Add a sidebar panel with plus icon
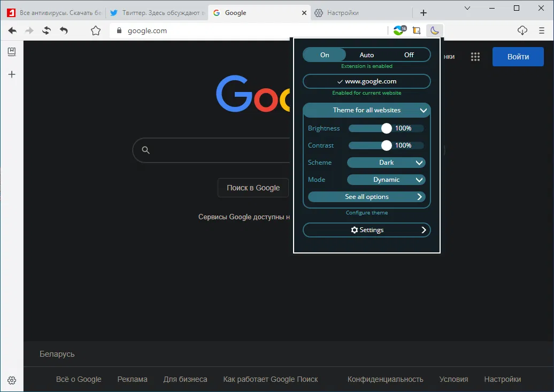Image resolution: width=554 pixels, height=392 pixels. (x=12, y=74)
